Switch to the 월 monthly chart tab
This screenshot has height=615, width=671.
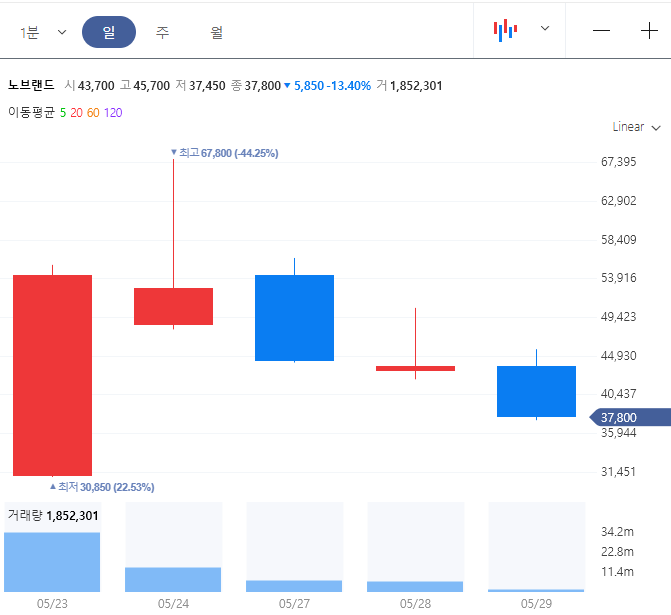pyautogui.click(x=217, y=32)
